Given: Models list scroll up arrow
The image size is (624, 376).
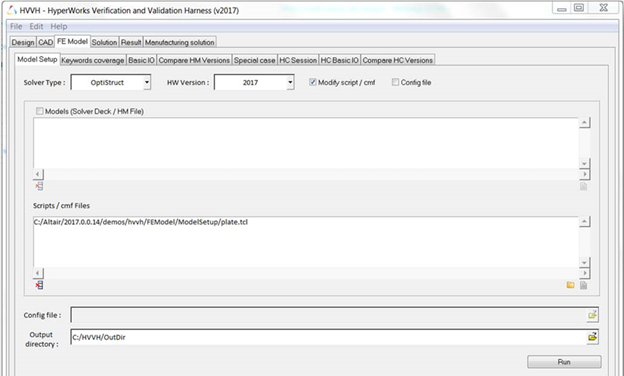Looking at the screenshot, I should (584, 123).
